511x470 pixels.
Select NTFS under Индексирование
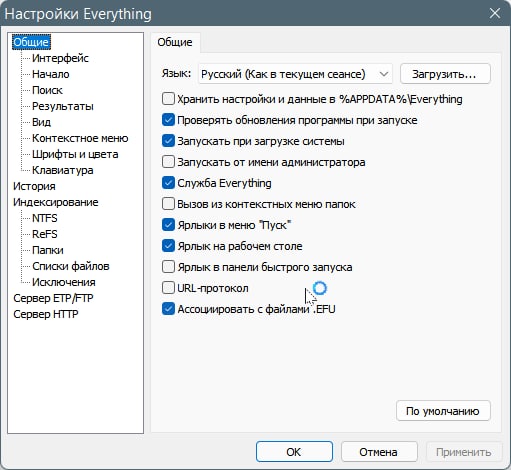click(x=45, y=218)
